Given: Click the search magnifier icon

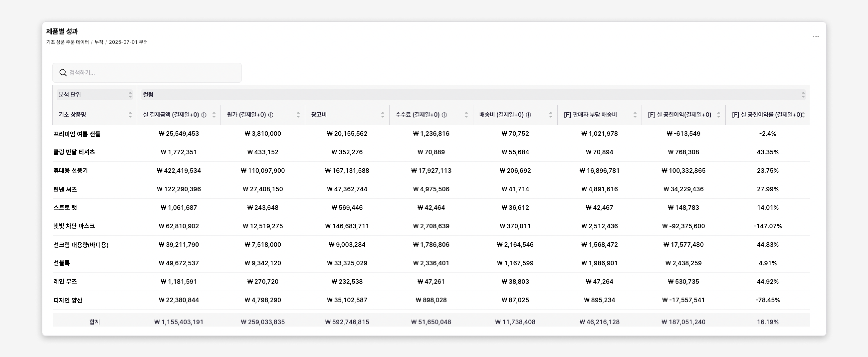Looking at the screenshot, I should click(63, 73).
